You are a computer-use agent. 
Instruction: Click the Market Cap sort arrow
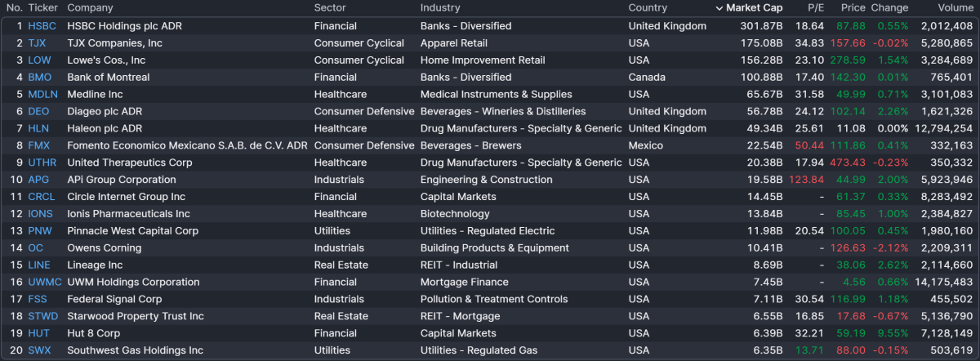coord(719,8)
